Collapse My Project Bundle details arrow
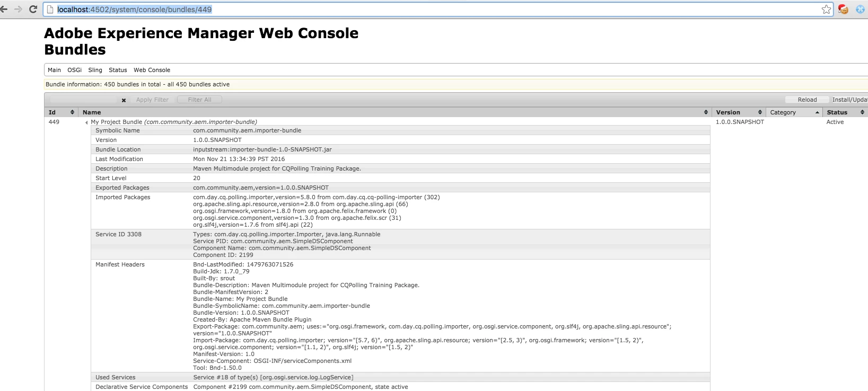This screenshot has height=391, width=868. (86, 122)
